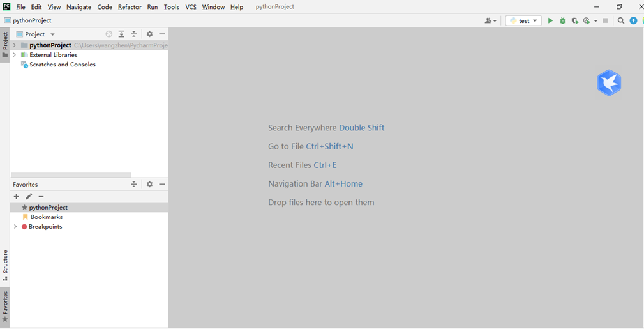644x329 pixels.
Task: Start debugging with the green bug icon
Action: pos(563,20)
